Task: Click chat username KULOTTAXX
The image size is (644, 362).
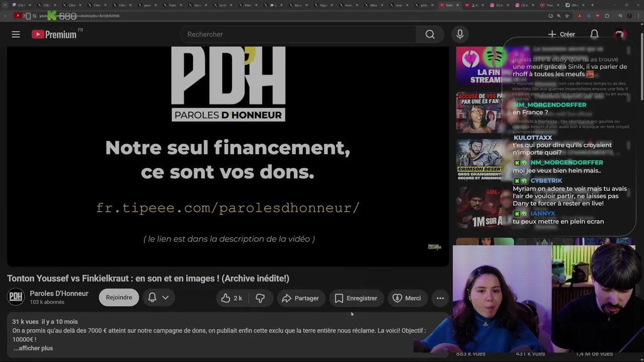Action: coord(533,137)
